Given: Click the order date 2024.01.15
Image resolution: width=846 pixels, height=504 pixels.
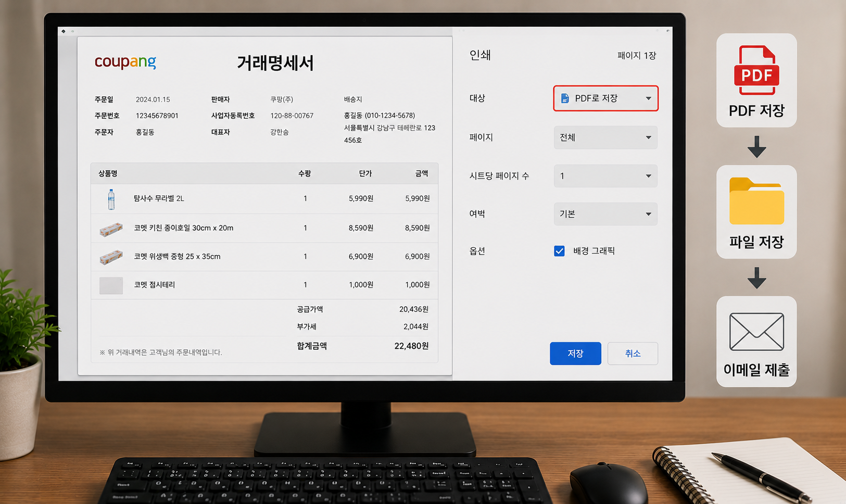Looking at the screenshot, I should pos(153,99).
